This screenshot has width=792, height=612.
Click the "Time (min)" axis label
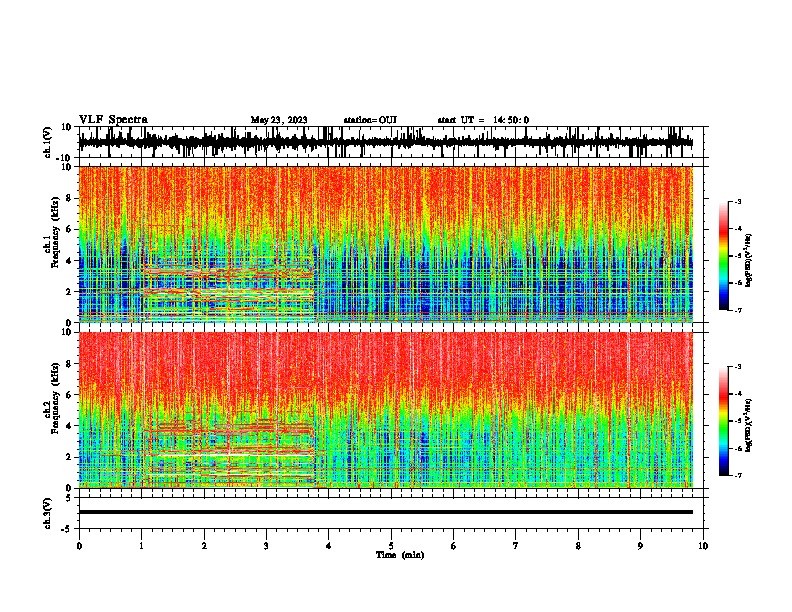pos(400,555)
